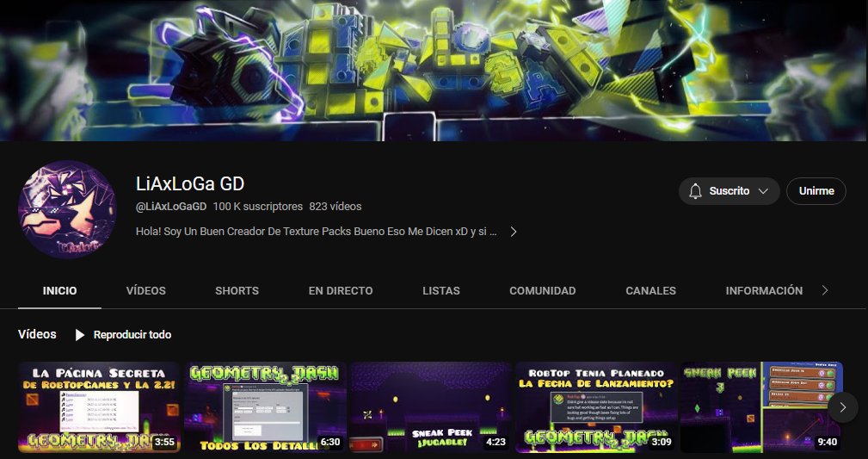Open RobTop Tenía Planeado La Fecha video

coord(596,407)
